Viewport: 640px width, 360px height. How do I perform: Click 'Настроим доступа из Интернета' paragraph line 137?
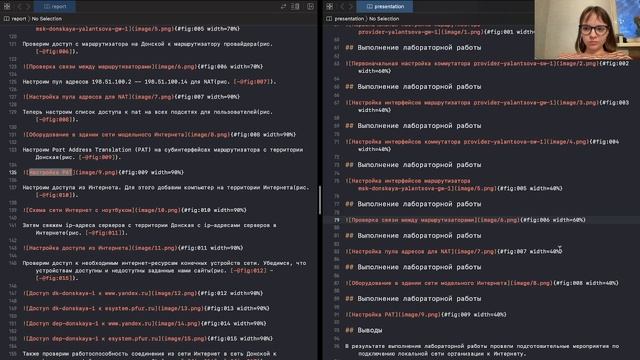click(x=166, y=191)
